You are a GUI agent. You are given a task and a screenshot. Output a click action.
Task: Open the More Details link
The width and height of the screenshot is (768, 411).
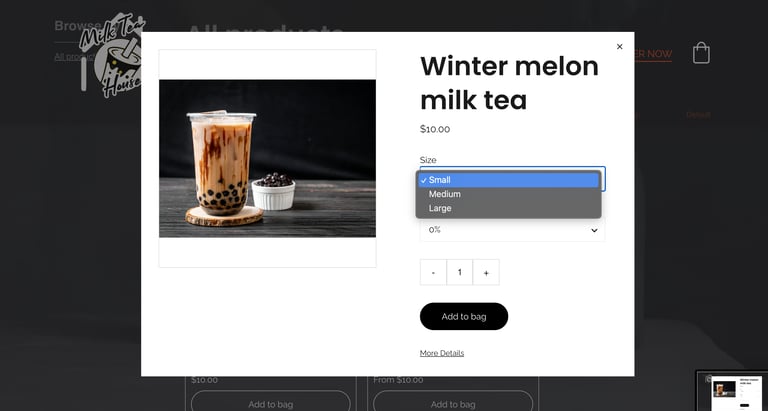click(x=442, y=353)
